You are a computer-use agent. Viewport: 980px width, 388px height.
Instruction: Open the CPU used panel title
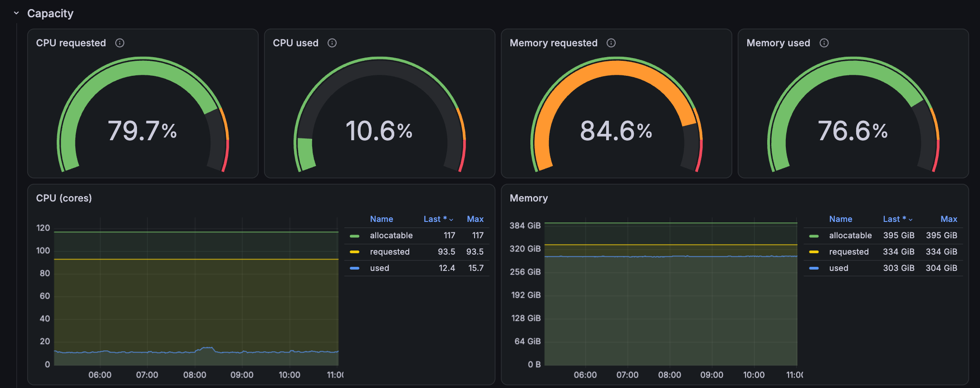(x=296, y=43)
